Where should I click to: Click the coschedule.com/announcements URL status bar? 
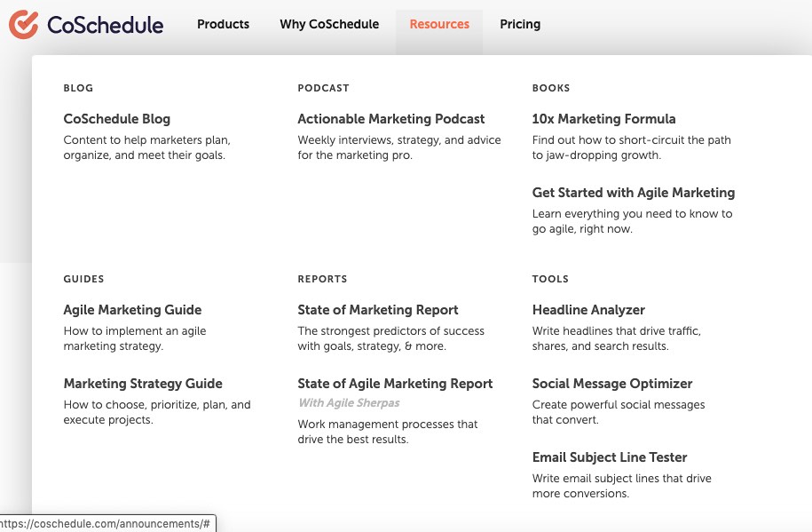[x=107, y=524]
